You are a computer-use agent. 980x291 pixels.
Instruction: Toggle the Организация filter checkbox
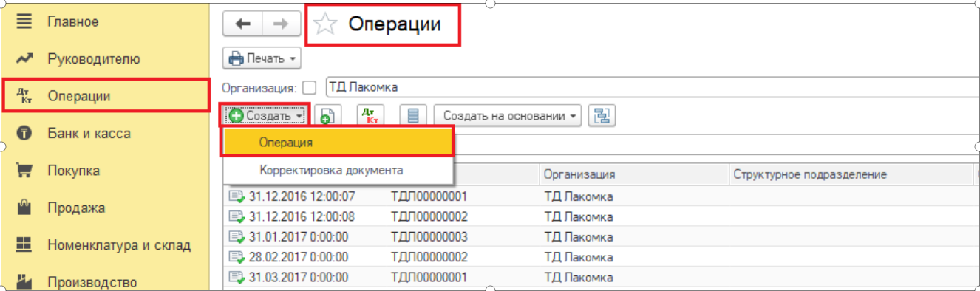point(310,87)
